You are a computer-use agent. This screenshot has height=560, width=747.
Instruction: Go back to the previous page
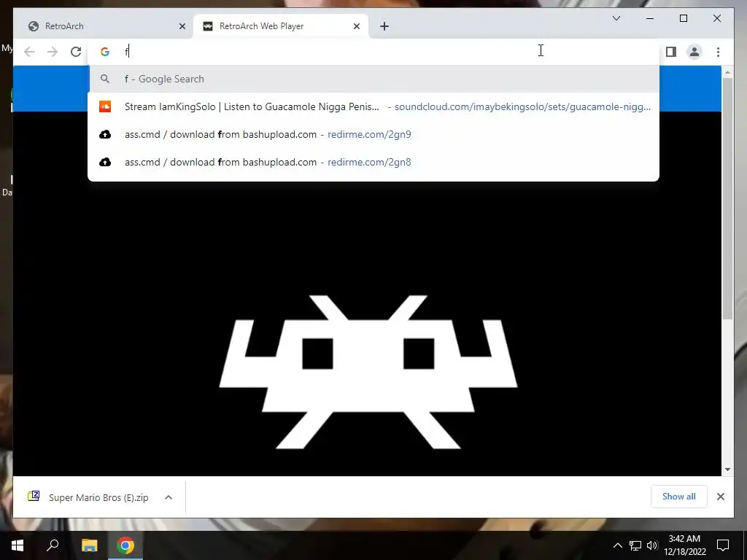pyautogui.click(x=29, y=52)
